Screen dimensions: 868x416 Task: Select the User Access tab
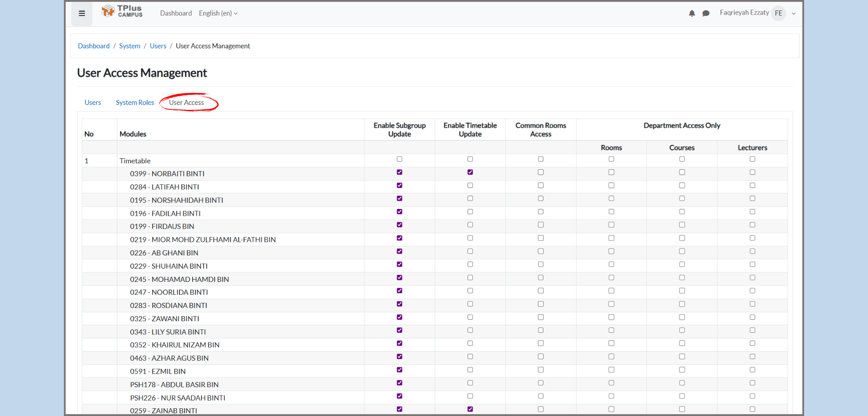pyautogui.click(x=186, y=103)
